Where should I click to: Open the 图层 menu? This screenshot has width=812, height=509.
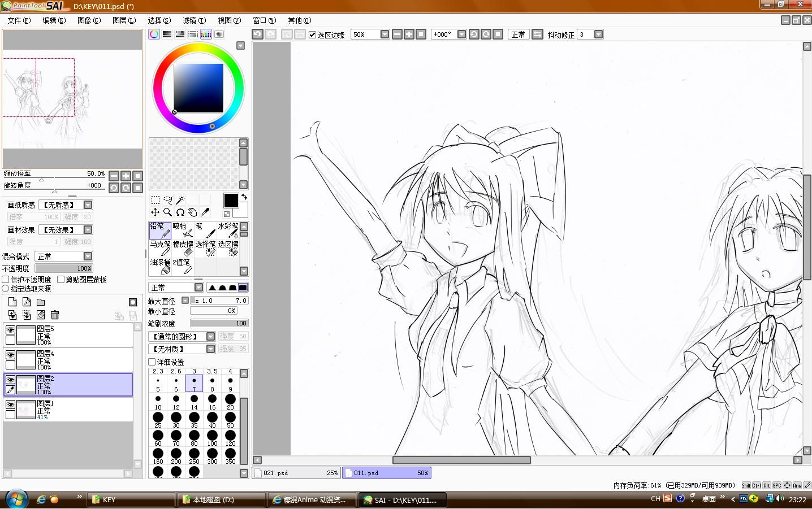pos(124,20)
